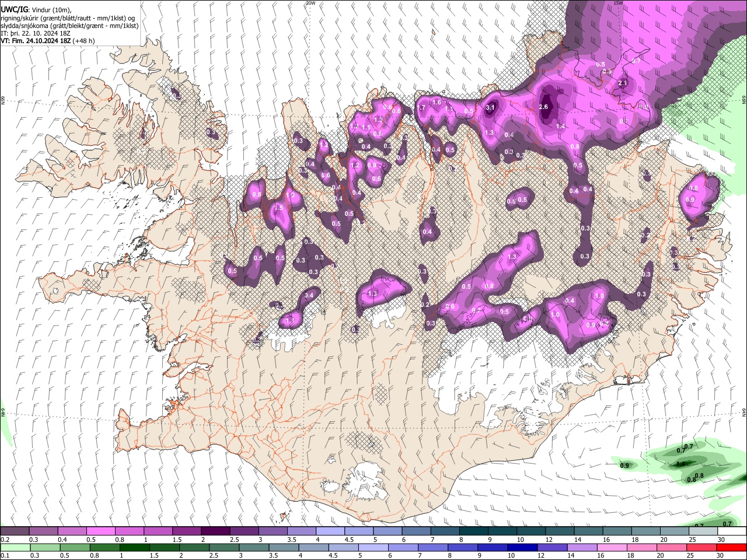747x560 pixels.
Task: Click the 2.1 precipitation value on the map
Action: point(622,83)
